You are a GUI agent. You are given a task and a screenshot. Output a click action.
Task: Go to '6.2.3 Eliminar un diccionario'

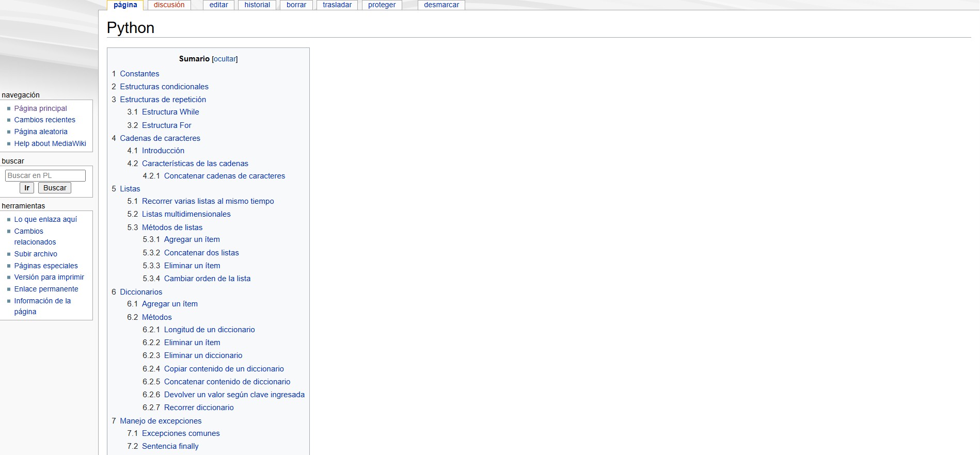click(x=193, y=355)
